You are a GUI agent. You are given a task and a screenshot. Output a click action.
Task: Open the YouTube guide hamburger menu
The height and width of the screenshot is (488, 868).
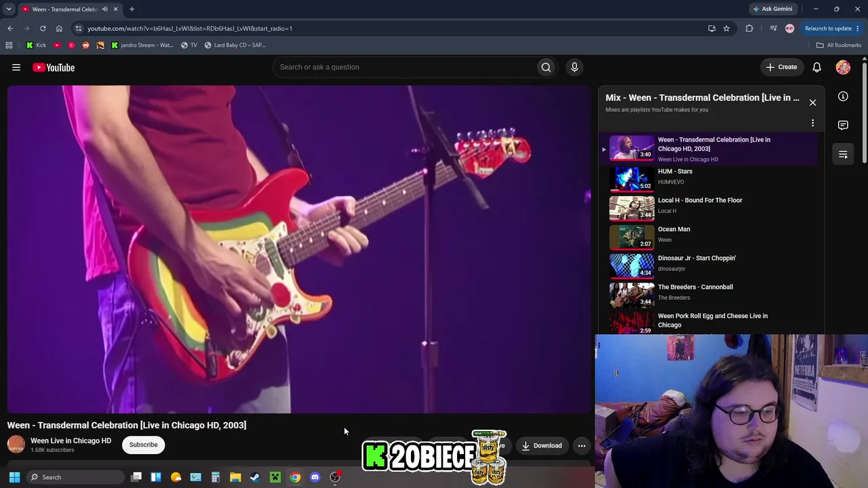(x=16, y=67)
